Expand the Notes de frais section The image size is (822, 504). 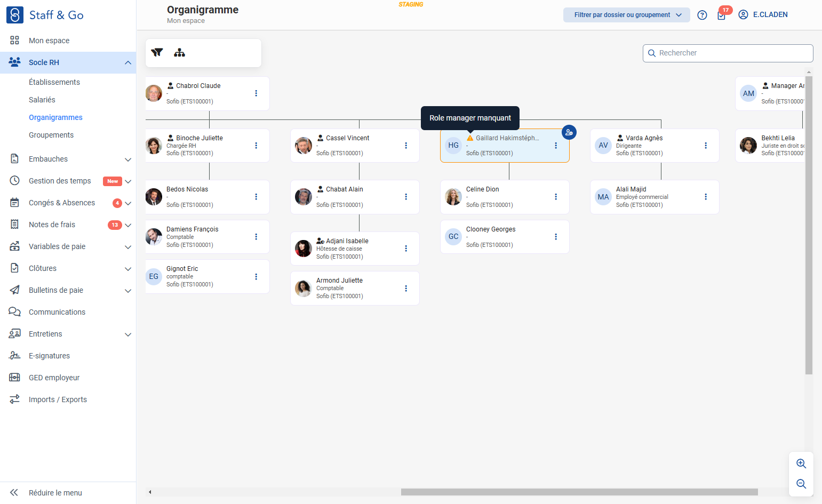(128, 225)
